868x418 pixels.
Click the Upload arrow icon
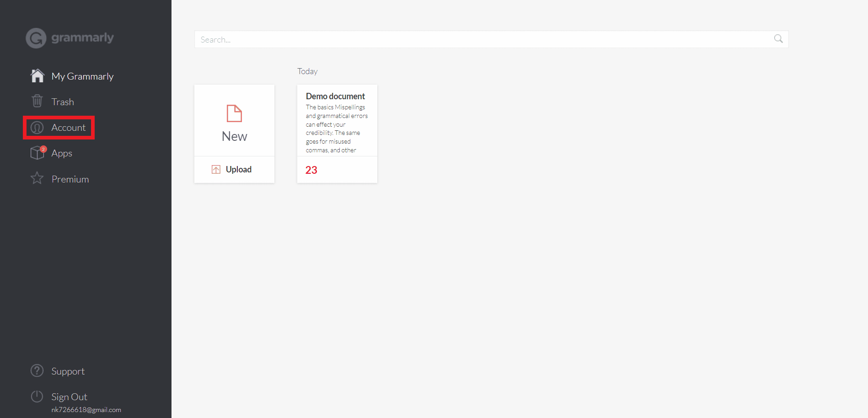point(216,170)
